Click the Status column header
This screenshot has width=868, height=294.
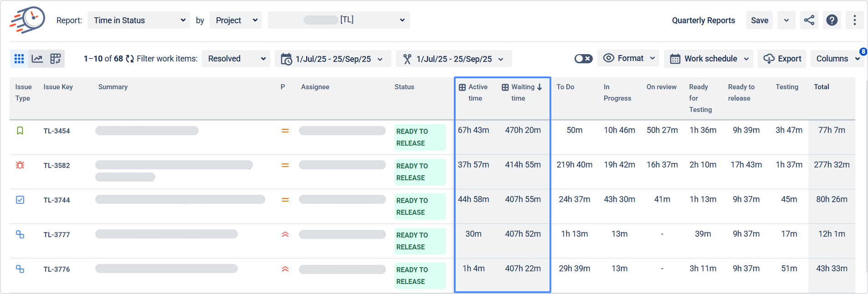[x=404, y=87]
